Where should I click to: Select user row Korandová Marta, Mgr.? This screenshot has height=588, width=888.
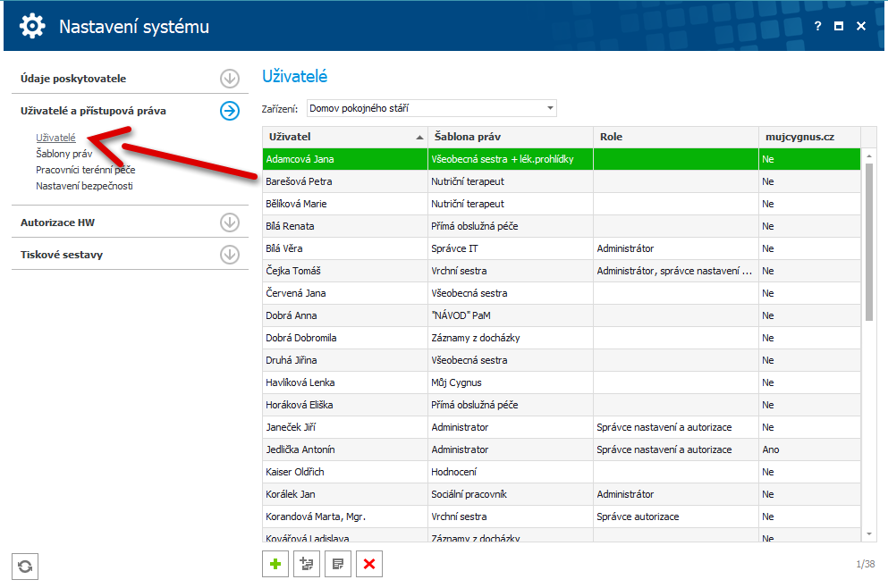(x=562, y=517)
